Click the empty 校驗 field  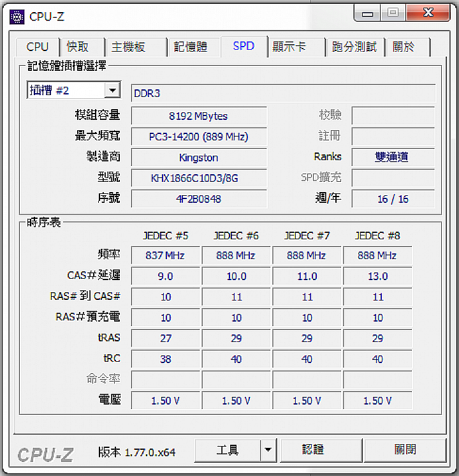tap(393, 115)
